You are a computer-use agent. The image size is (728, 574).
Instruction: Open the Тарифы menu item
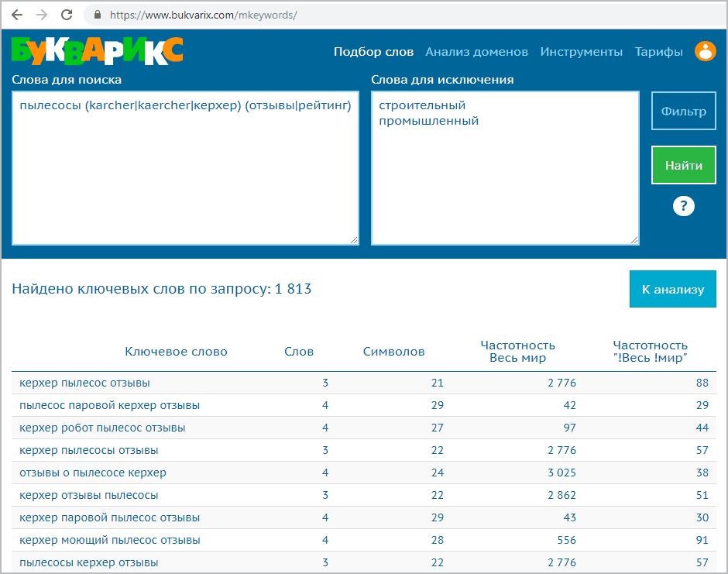[x=659, y=52]
